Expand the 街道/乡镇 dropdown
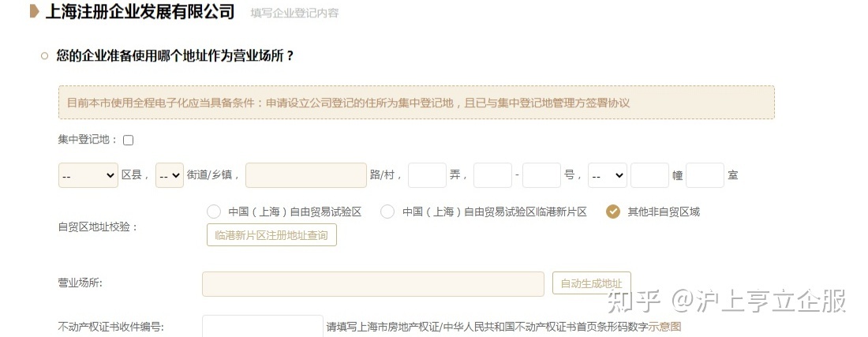868x337 pixels. [170, 175]
